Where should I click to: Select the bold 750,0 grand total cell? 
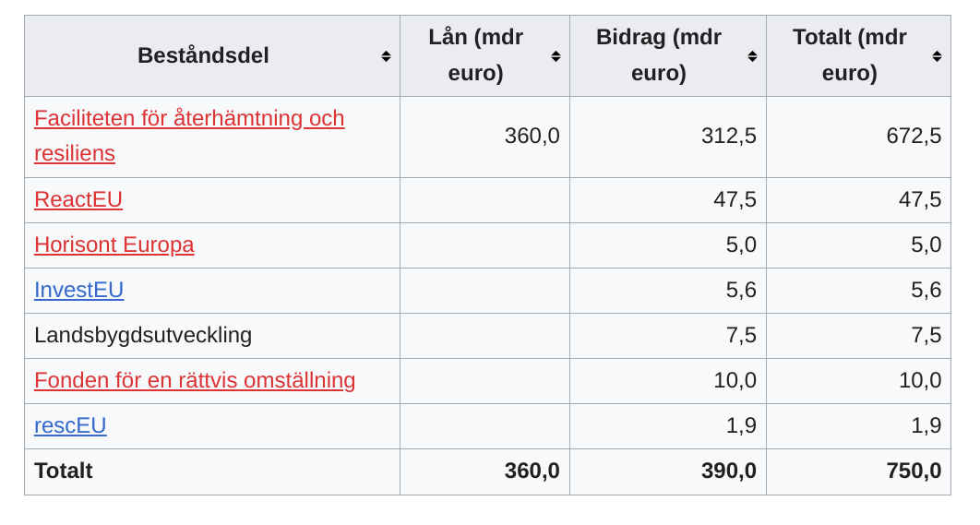click(859, 471)
